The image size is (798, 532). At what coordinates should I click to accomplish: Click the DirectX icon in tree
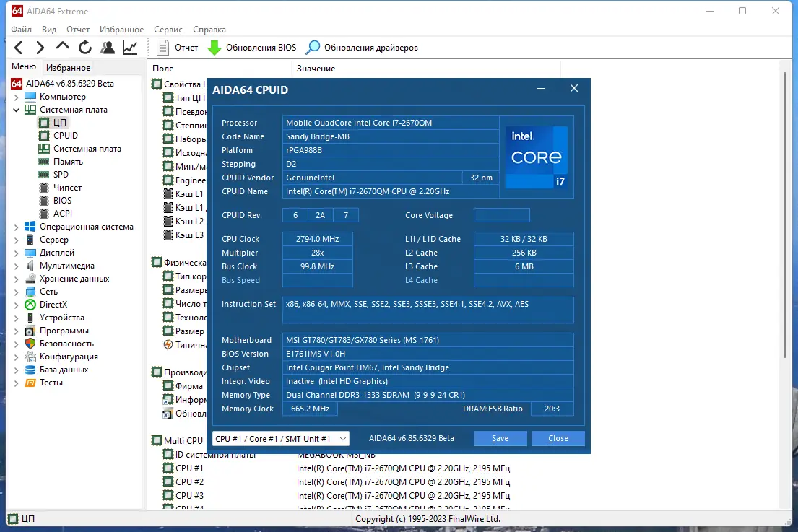30,305
